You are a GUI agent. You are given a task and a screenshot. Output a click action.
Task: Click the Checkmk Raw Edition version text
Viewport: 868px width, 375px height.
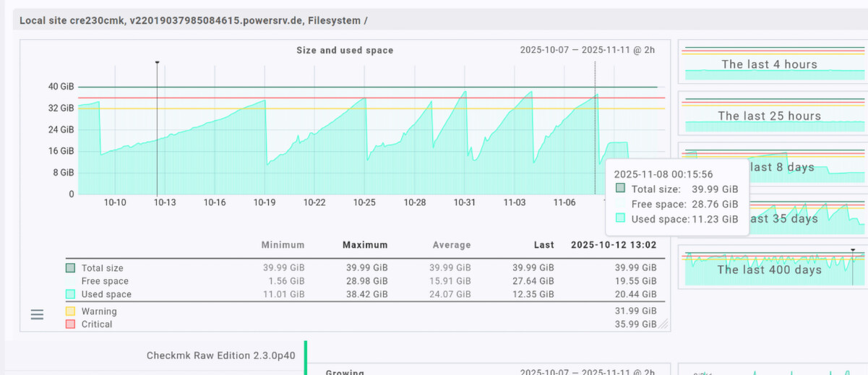[x=220, y=355]
